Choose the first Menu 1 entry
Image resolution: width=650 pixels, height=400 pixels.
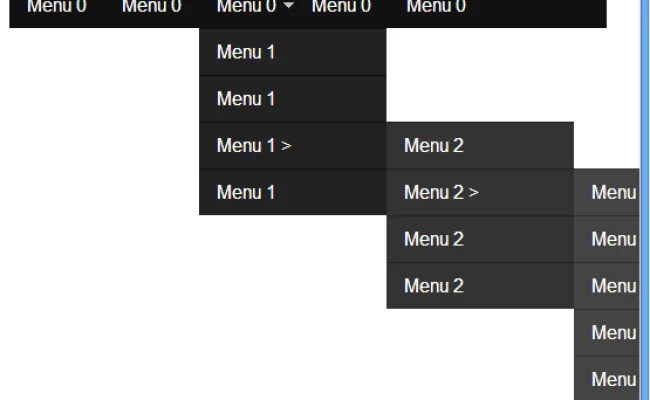293,52
